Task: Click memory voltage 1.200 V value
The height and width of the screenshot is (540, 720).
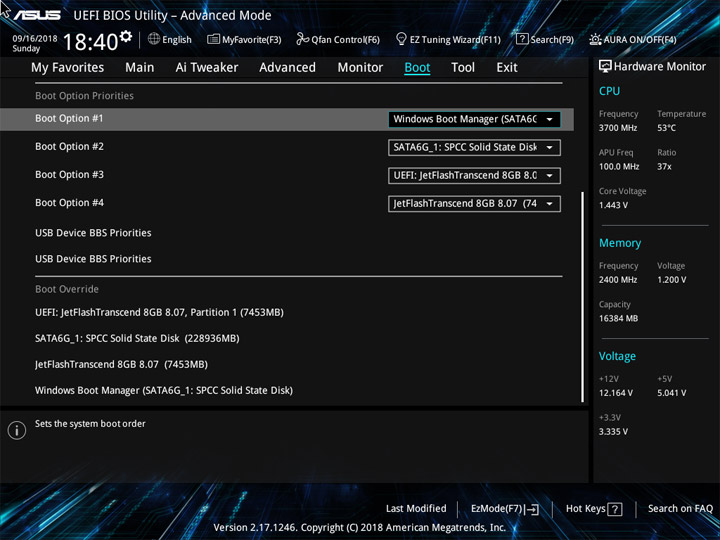Action: [671, 280]
